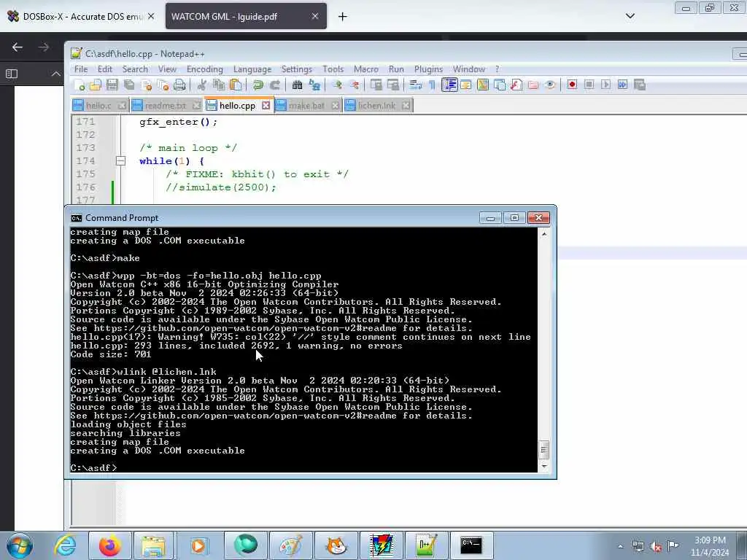Open the Scratch cat taskbar icon

tap(336, 545)
